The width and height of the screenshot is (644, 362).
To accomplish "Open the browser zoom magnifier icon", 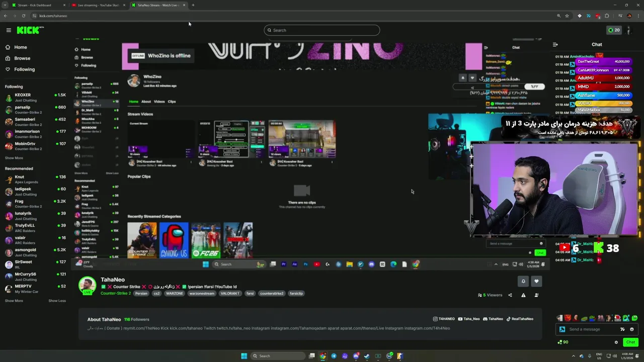I will (x=558, y=16).
